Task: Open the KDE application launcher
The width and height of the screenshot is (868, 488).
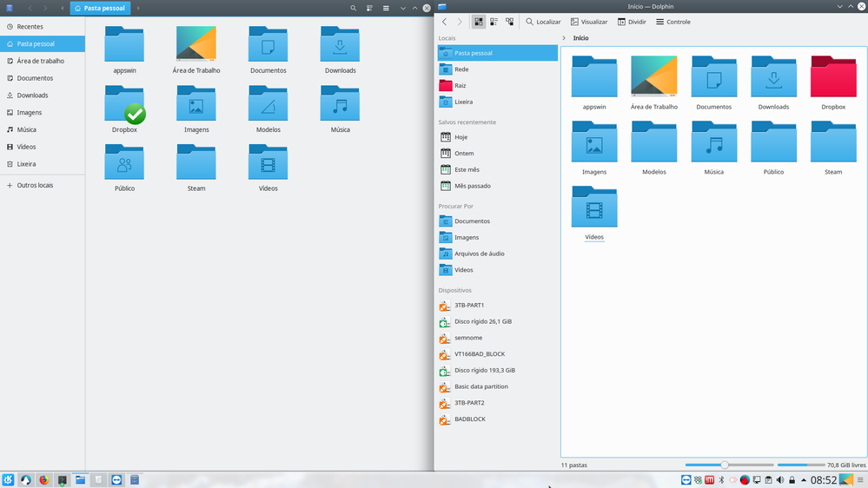Action: click(8, 479)
